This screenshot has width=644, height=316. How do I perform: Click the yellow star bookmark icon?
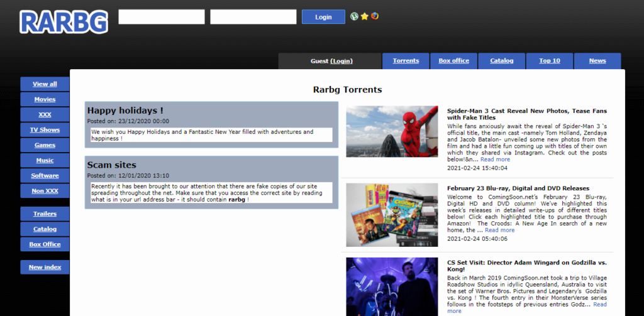coord(364,16)
